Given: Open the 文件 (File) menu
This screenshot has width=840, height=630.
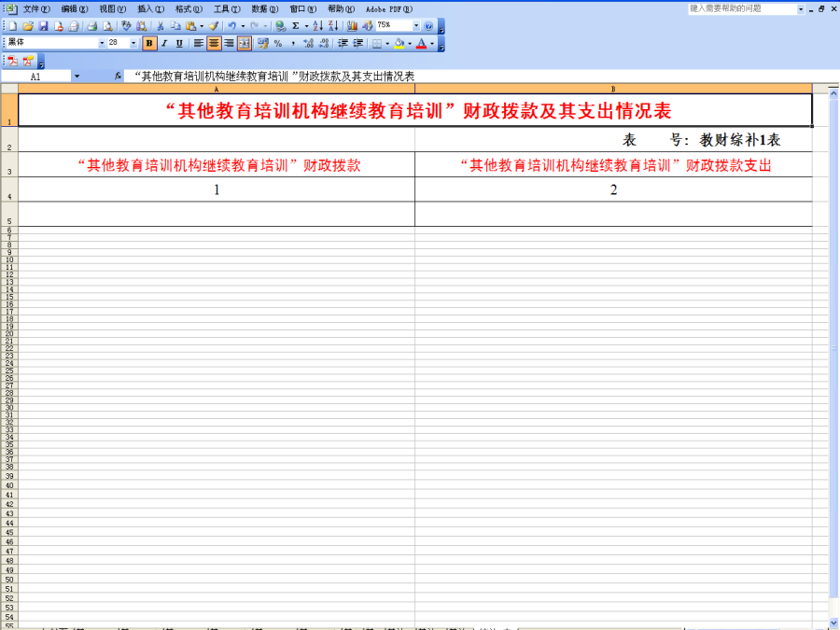Looking at the screenshot, I should [x=36, y=9].
